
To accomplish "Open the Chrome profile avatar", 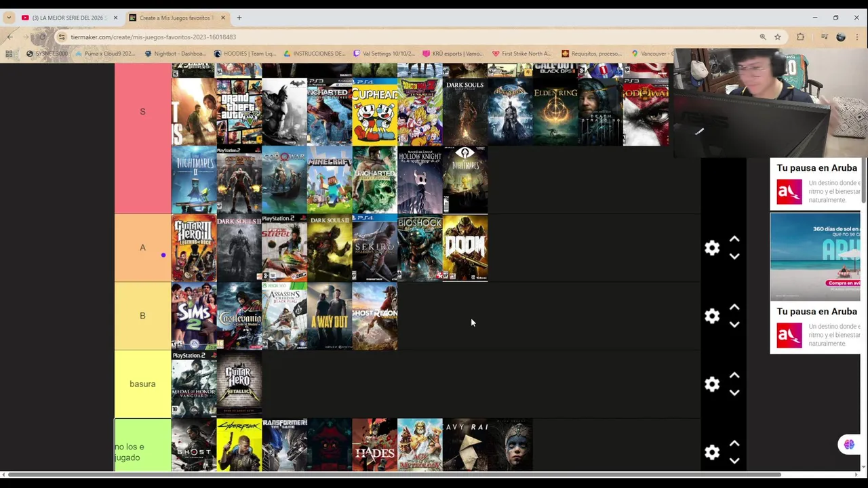I will coord(841,37).
